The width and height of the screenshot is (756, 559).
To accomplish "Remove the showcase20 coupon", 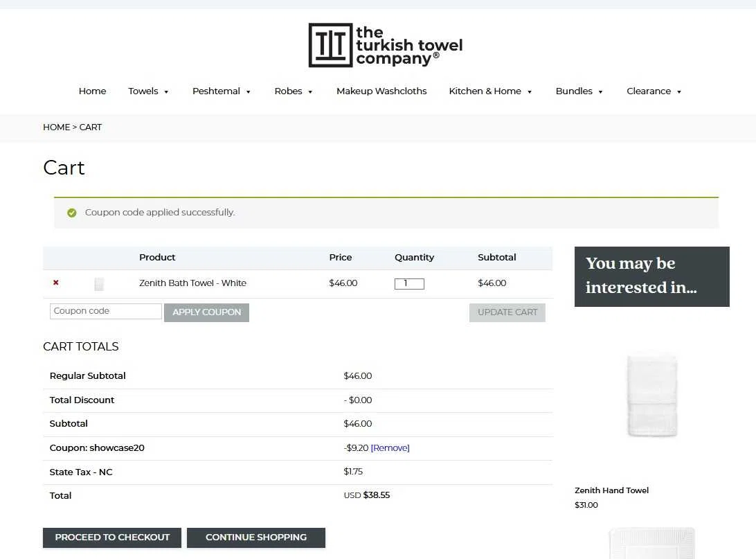I will coord(390,448).
